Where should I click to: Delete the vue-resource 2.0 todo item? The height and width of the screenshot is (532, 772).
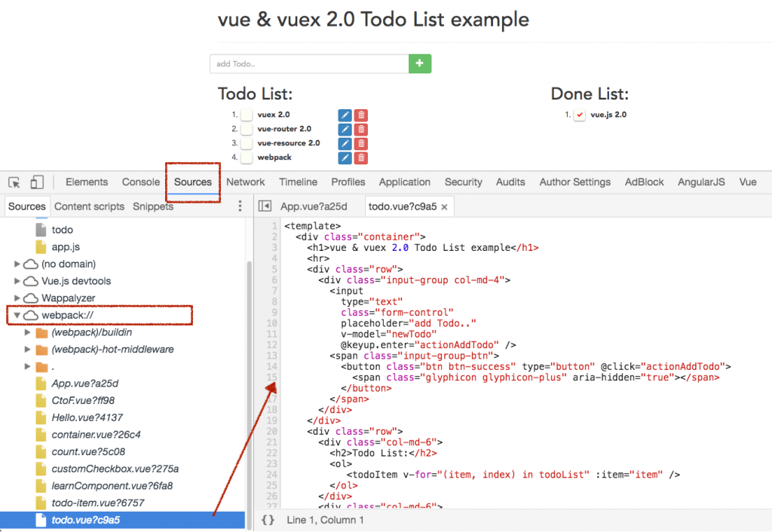click(361, 144)
